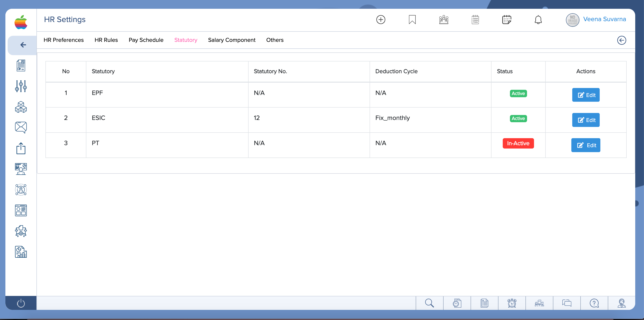This screenshot has height=320, width=644.
Task: Switch to the Others tab
Action: [x=275, y=40]
